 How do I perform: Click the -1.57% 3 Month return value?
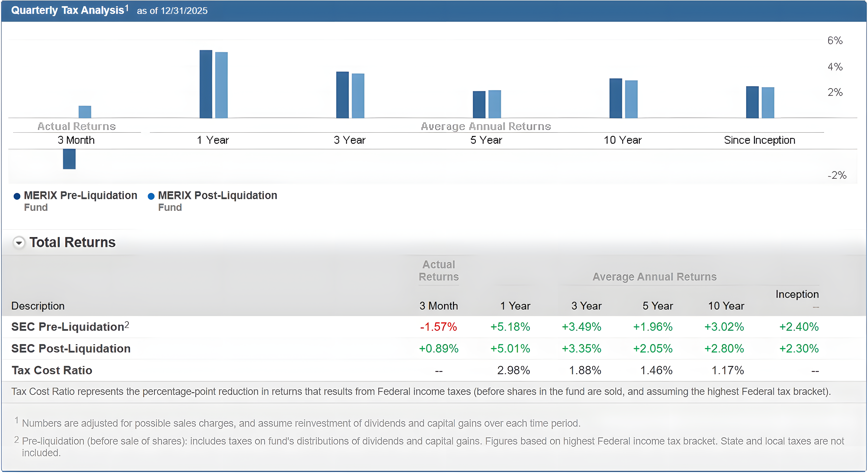pyautogui.click(x=438, y=327)
